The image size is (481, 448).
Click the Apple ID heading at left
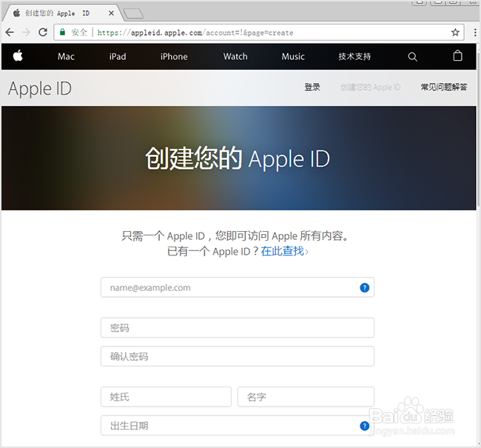pyautogui.click(x=40, y=89)
